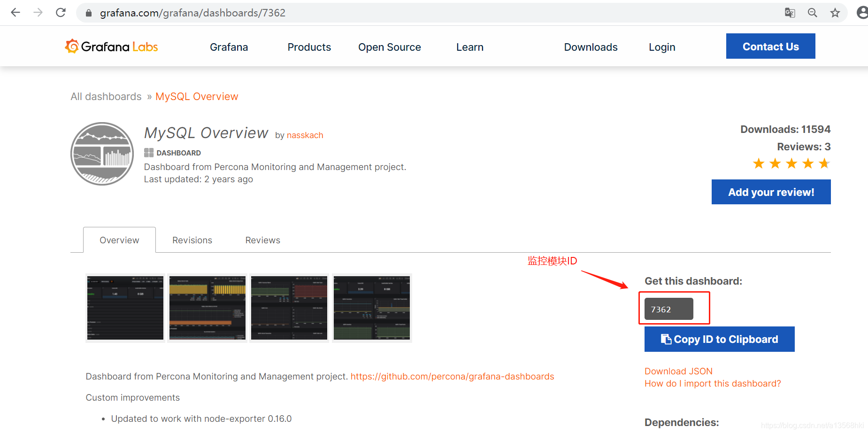The height and width of the screenshot is (434, 868).
Task: Click the MySQL Overview dashboard round logo
Action: (x=102, y=154)
